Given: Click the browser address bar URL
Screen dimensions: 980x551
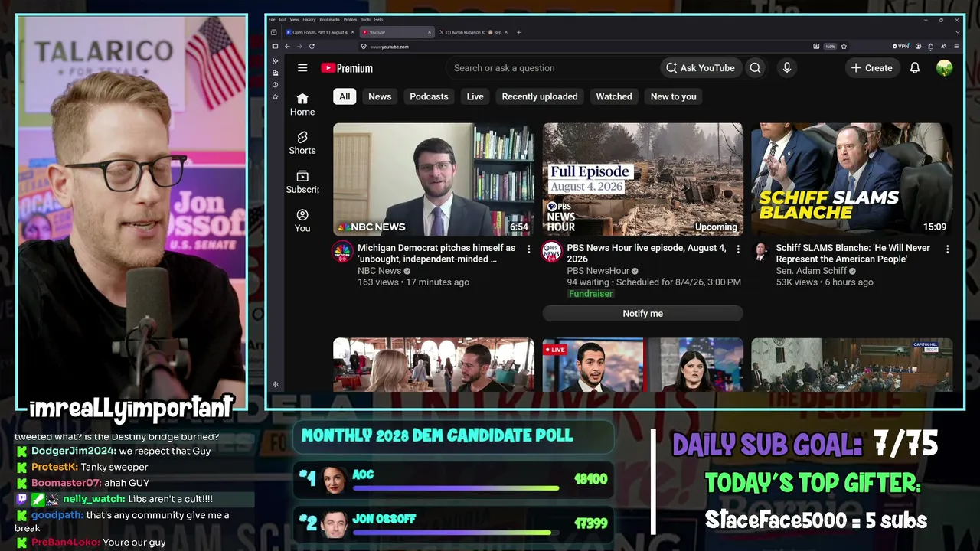Looking at the screenshot, I should coord(389,47).
